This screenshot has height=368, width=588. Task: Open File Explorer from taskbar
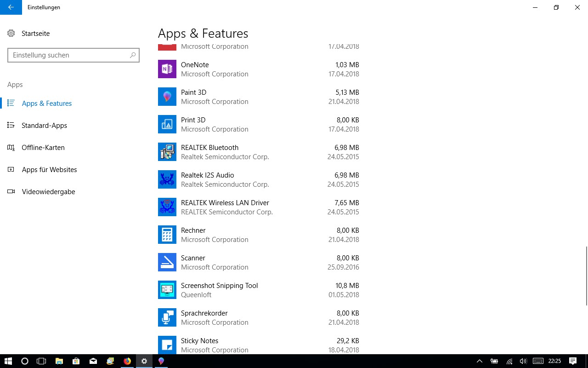pos(59,361)
